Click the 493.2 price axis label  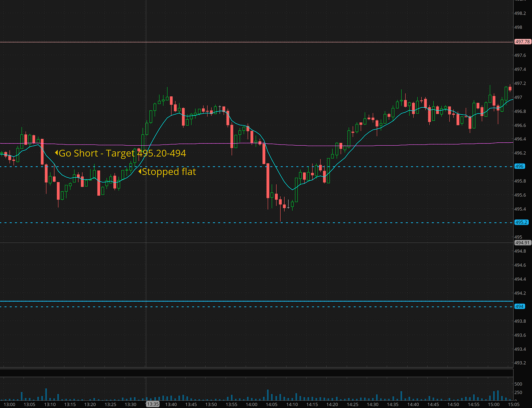520,363
